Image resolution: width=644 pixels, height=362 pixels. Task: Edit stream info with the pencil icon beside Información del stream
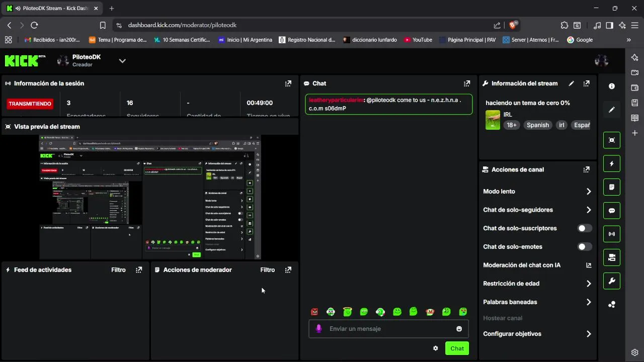571,83
